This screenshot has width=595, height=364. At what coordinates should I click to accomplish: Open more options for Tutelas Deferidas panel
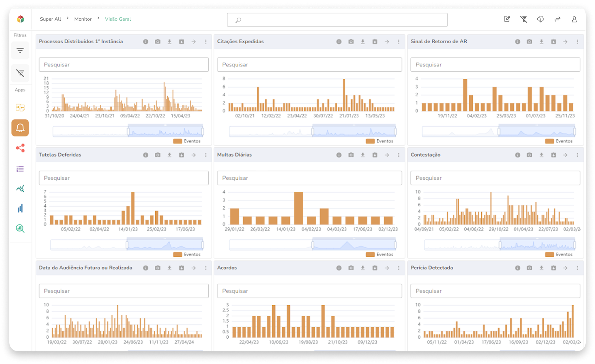206,155
